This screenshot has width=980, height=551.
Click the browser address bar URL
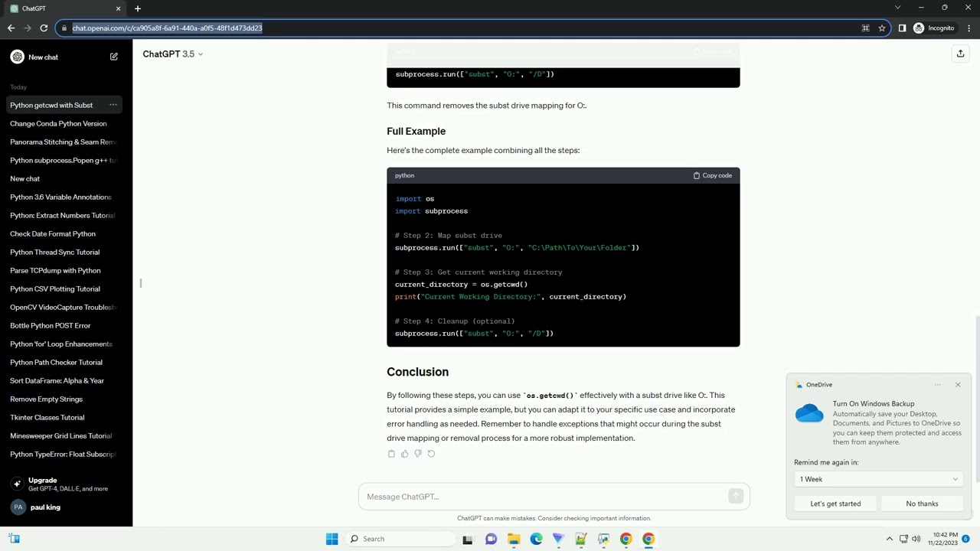[x=167, y=28]
